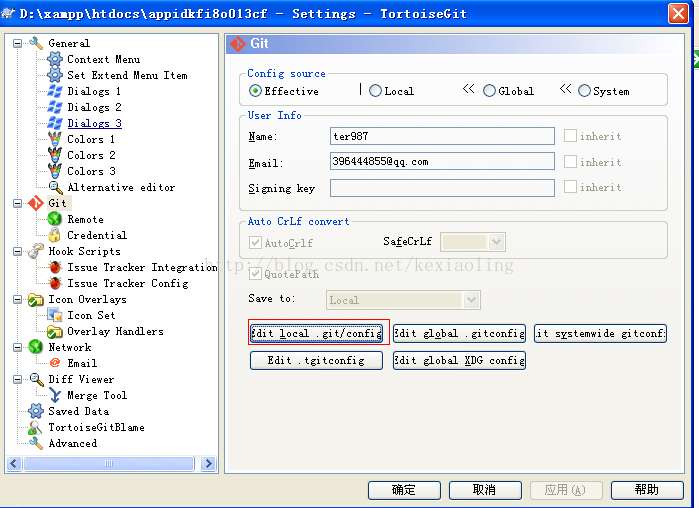Select the Local config source radio

(375, 91)
